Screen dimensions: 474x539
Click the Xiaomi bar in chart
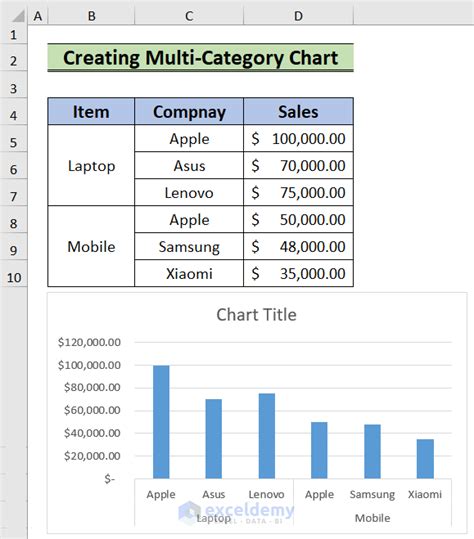coord(425,459)
